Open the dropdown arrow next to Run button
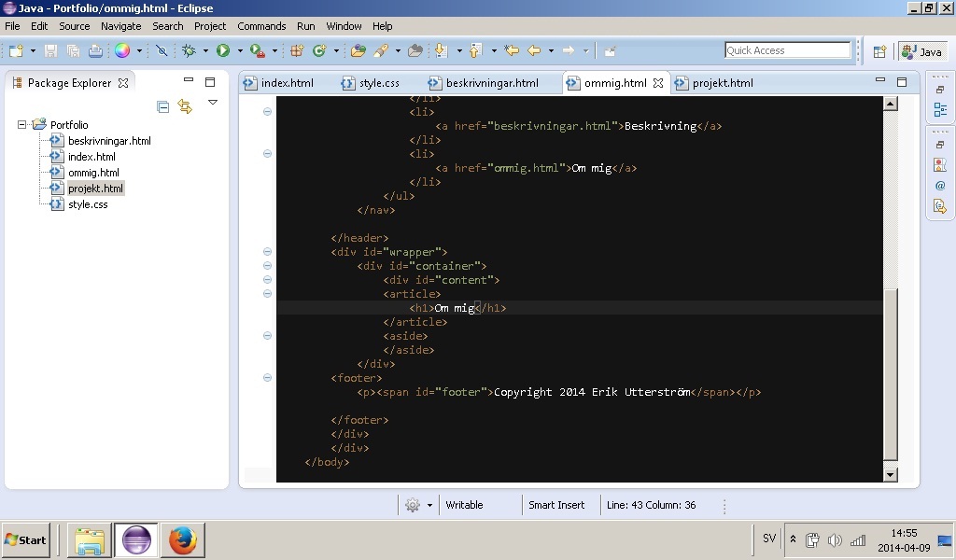956x560 pixels. (239, 50)
